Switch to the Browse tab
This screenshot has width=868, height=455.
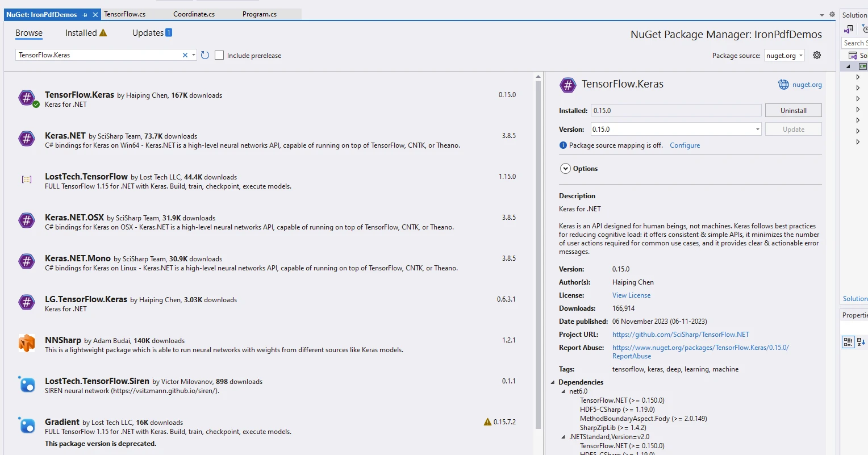(x=29, y=33)
